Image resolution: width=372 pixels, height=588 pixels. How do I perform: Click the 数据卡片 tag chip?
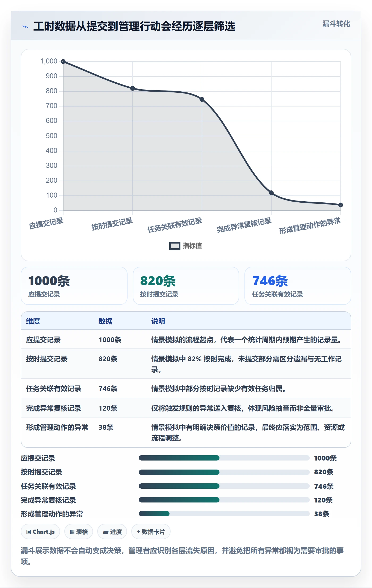(x=151, y=532)
